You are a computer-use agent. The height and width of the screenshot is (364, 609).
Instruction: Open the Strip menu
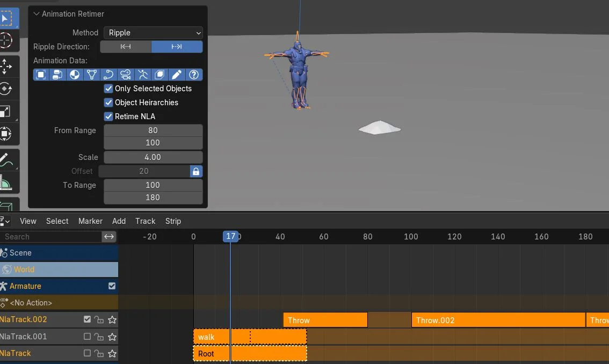click(173, 221)
